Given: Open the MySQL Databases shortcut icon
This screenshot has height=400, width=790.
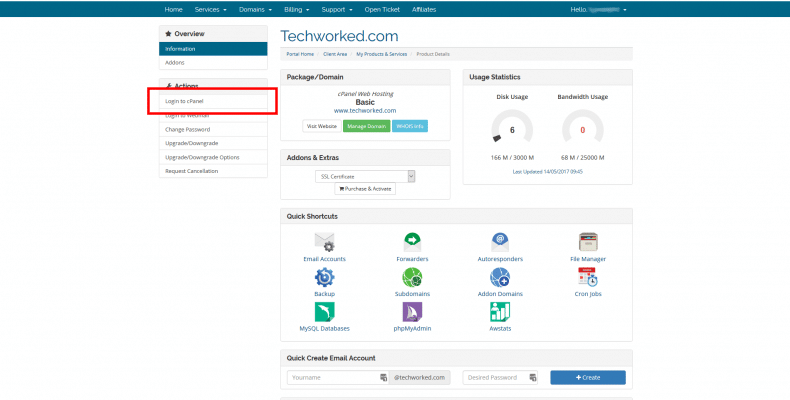Looking at the screenshot, I should click(x=324, y=312).
